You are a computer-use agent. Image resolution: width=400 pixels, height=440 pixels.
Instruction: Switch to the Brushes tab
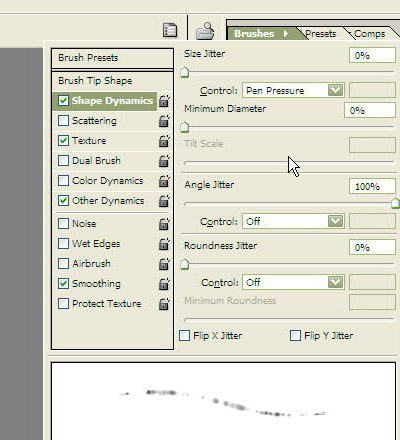254,34
